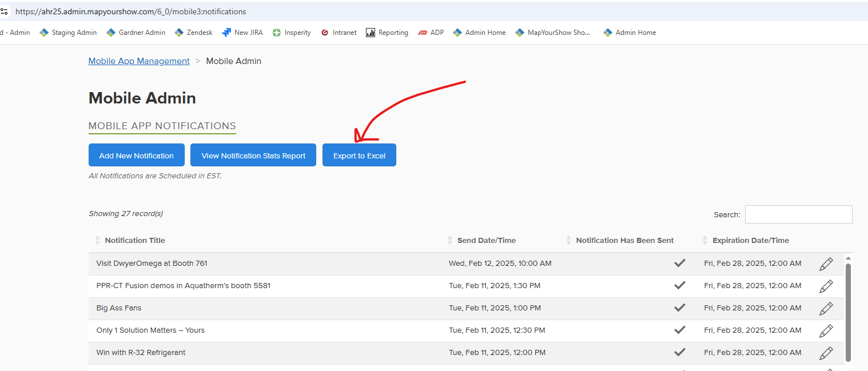Click the 'Mobile Admin' breadcrumb text
868x371 pixels.
point(234,61)
